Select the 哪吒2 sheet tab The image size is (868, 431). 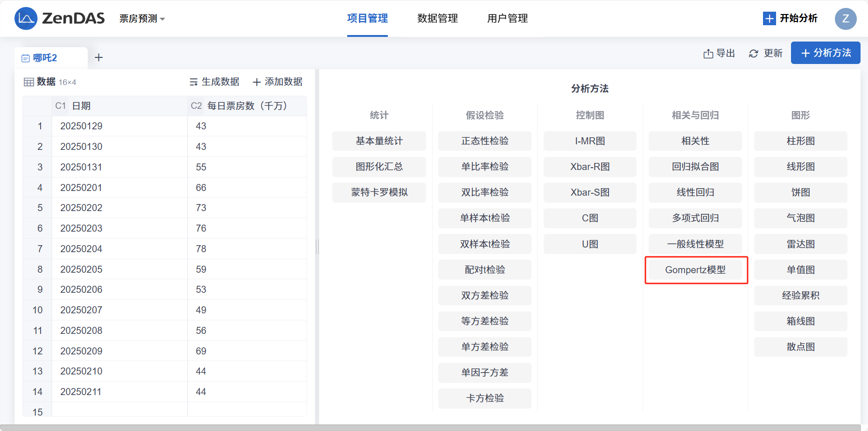45,58
